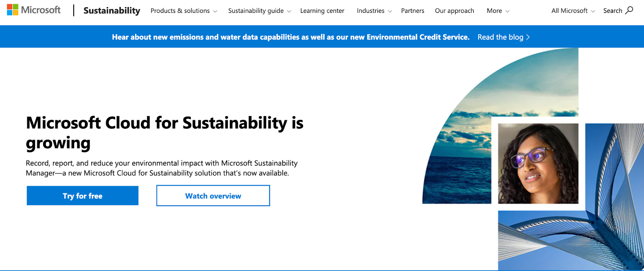Click the paragraph starting Record, report, and reduce
This screenshot has width=644, height=271.
(x=161, y=168)
